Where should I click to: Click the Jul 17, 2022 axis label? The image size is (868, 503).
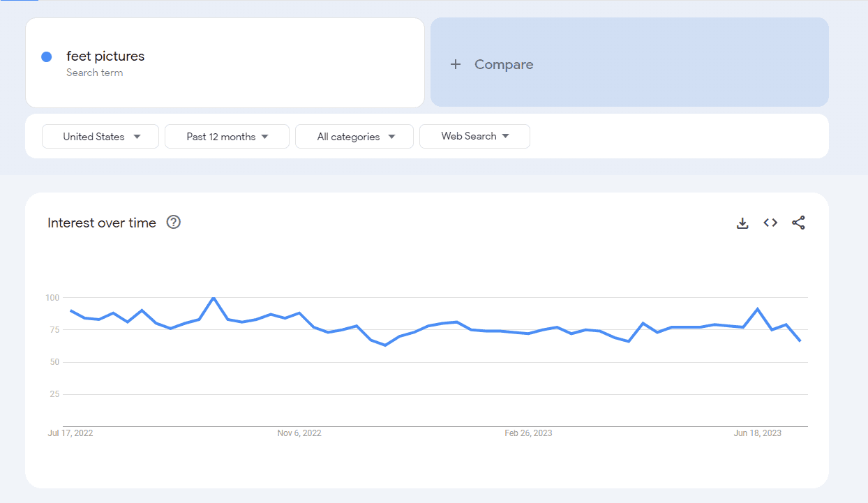click(x=70, y=433)
